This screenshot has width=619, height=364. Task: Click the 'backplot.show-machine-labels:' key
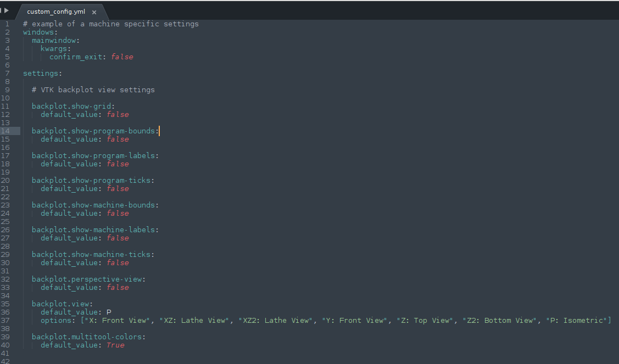click(95, 230)
